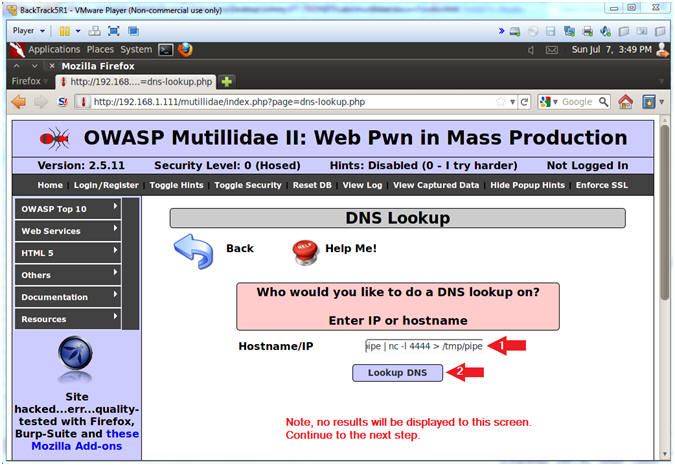The image size is (675, 466).
Task: Click the VMware sound card device icon
Action: (x=606, y=31)
